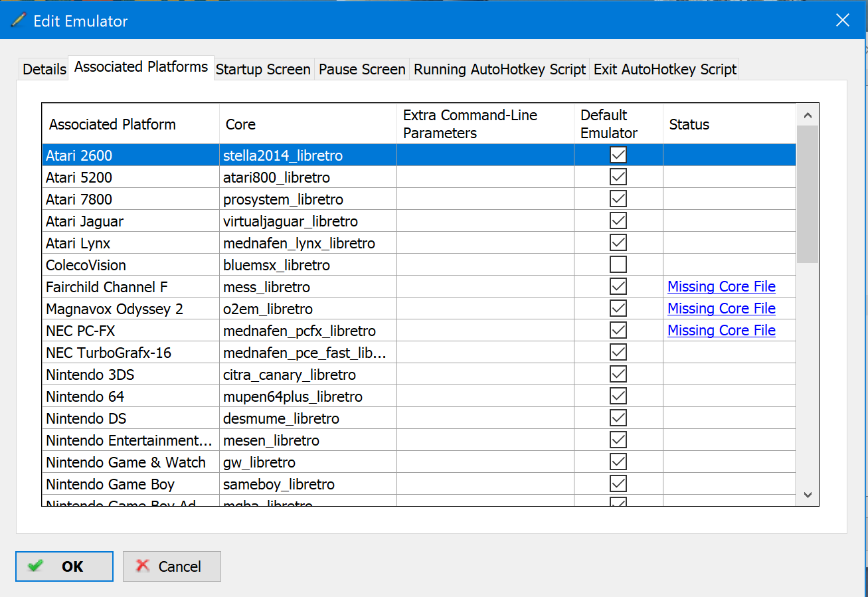Image resolution: width=868 pixels, height=597 pixels.
Task: Click the atari800_libretro core cell
Action: click(308, 177)
